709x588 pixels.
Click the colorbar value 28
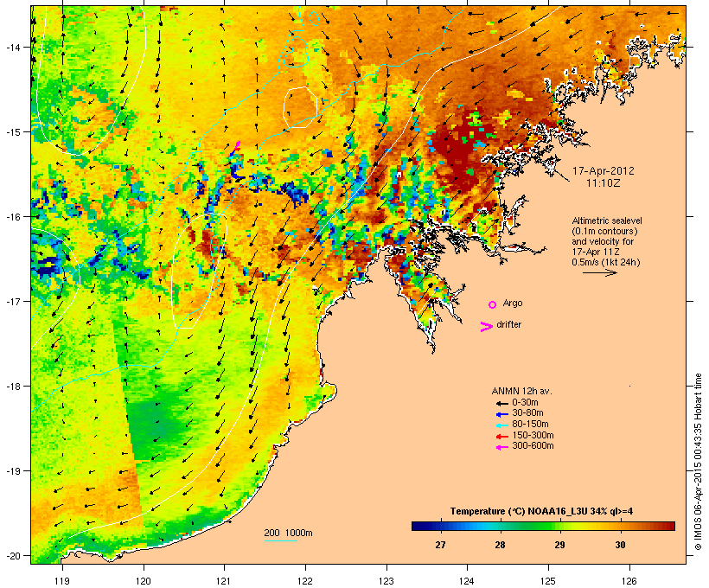[x=500, y=545]
